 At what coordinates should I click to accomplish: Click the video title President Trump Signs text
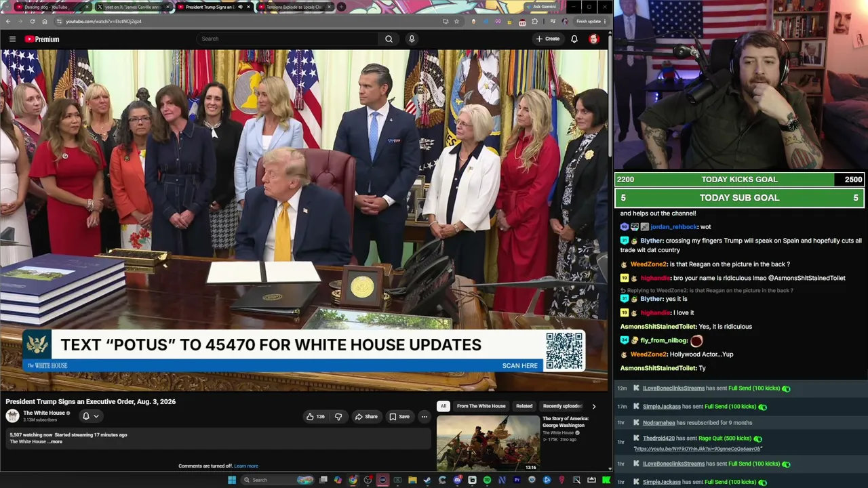[x=91, y=402]
